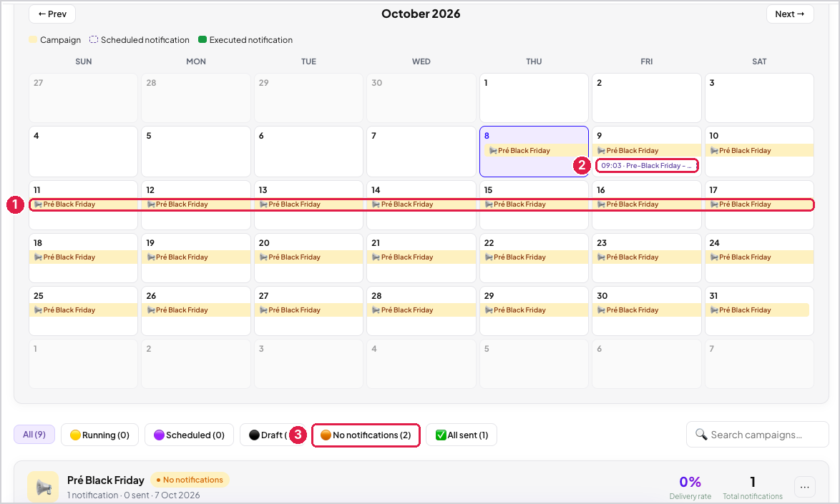Image resolution: width=840 pixels, height=504 pixels.
Task: Open the 09:03 Pre-Black Friday scheduled notification
Action: coord(647,165)
